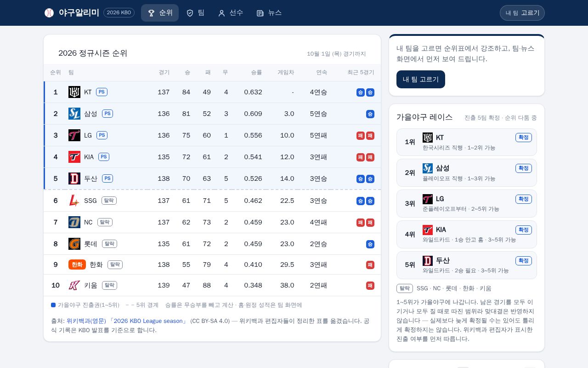Image resolution: width=588 pixels, height=368 pixels.
Task: Click 키움's games behind value 38.0
Action: click(287, 285)
